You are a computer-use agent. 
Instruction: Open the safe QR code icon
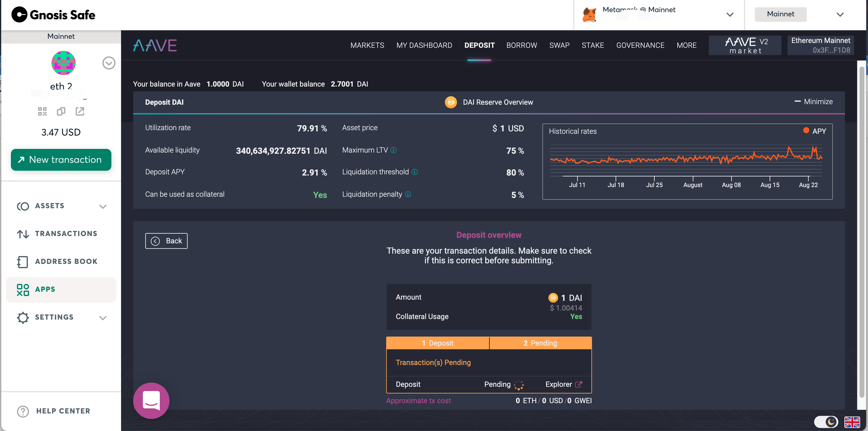click(42, 112)
